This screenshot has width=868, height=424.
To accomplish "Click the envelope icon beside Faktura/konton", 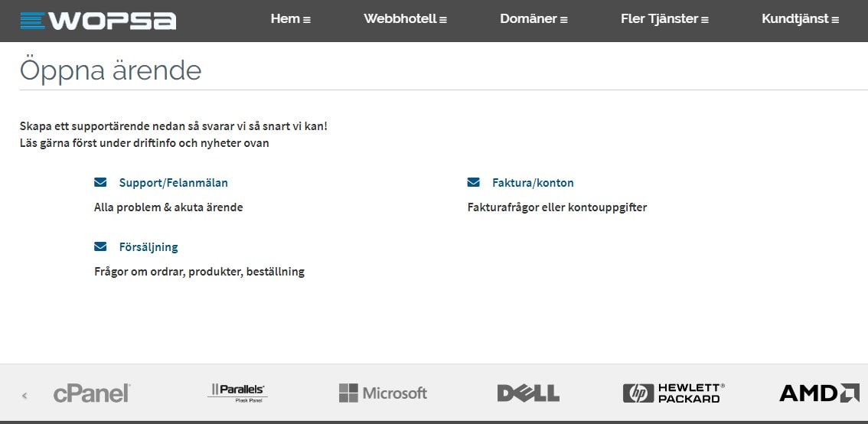I will click(x=473, y=182).
